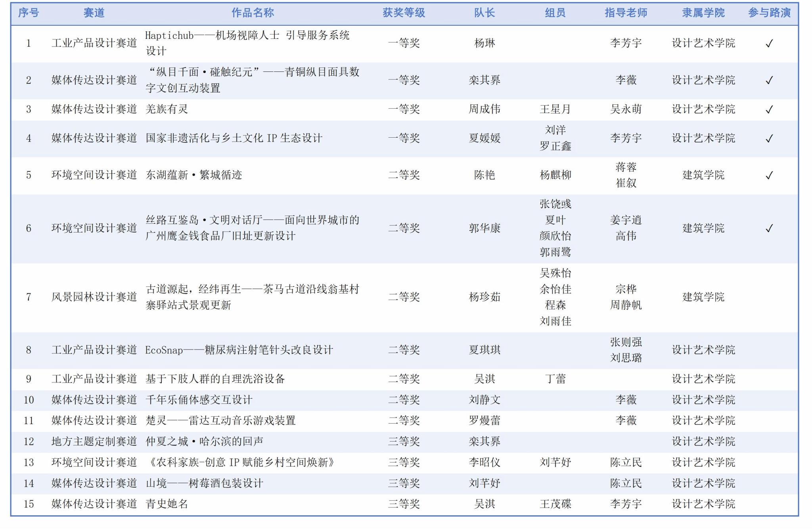This screenshot has height=530, width=812.
Task: Select instructor 吴永萌 cell
Action: coord(626,109)
